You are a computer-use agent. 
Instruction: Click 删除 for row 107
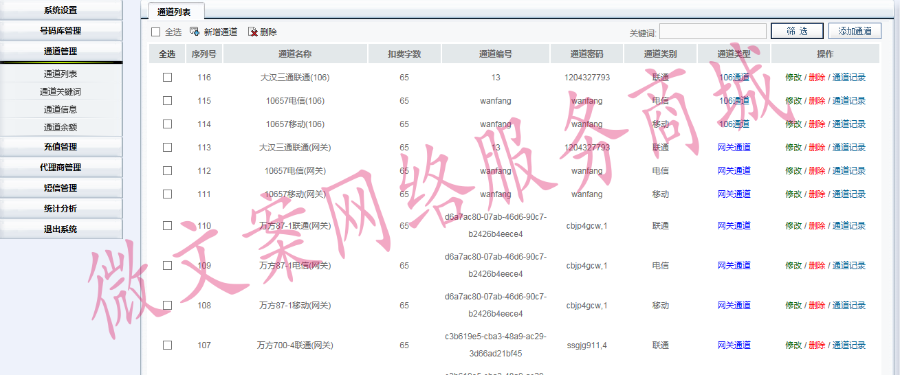pos(817,345)
